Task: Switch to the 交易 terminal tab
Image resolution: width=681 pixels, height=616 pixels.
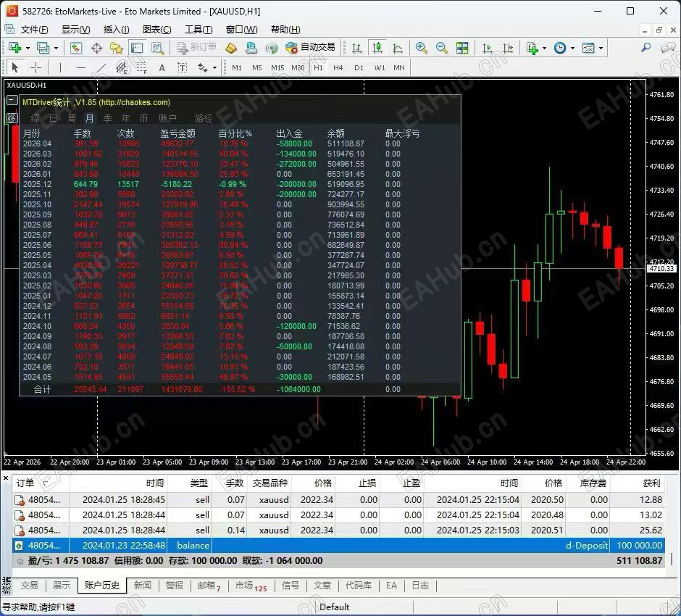Action: (x=29, y=585)
